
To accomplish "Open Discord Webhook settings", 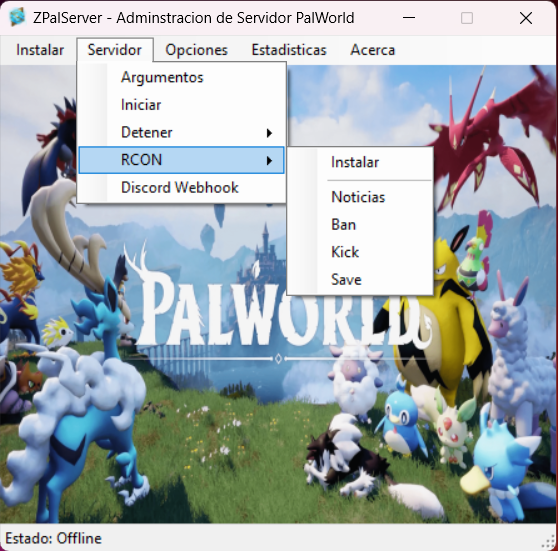I will pyautogui.click(x=181, y=188).
